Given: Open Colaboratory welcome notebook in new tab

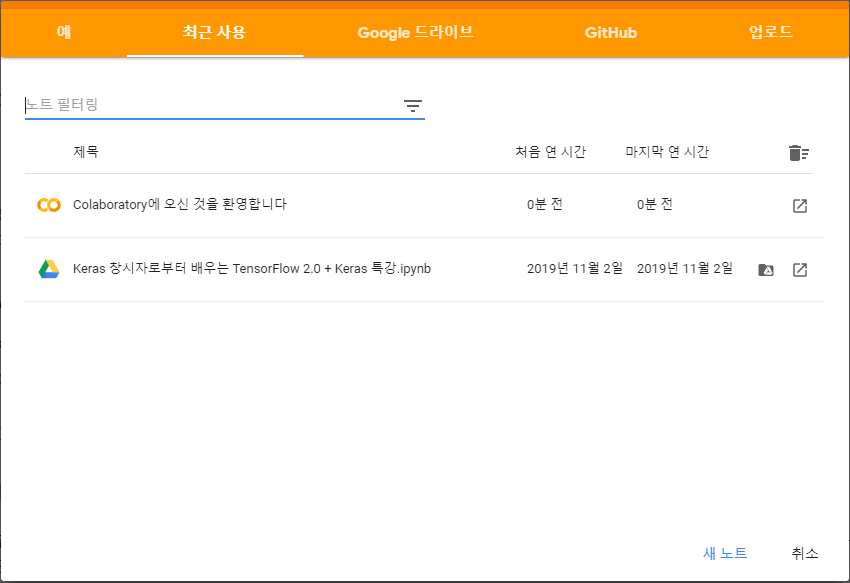Looking at the screenshot, I should click(x=800, y=206).
